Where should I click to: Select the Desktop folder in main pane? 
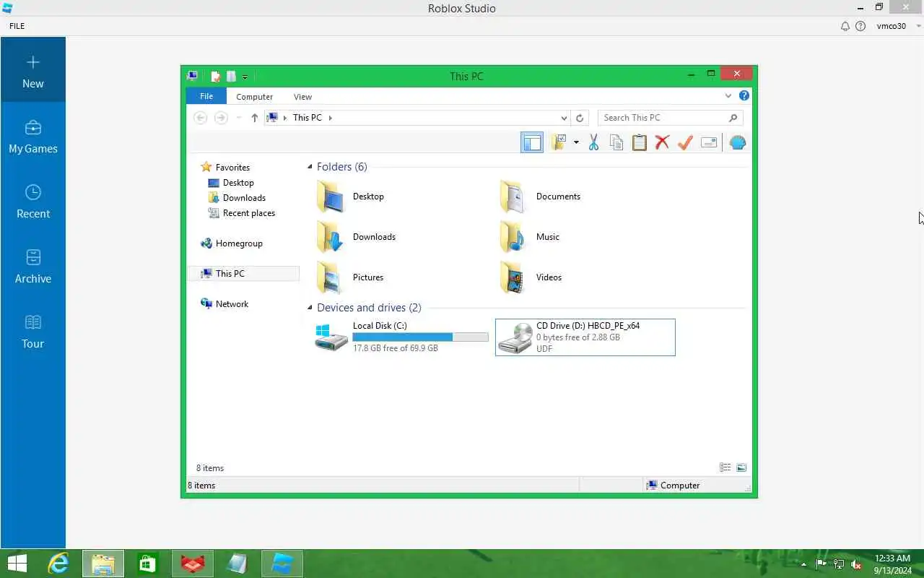coord(350,197)
